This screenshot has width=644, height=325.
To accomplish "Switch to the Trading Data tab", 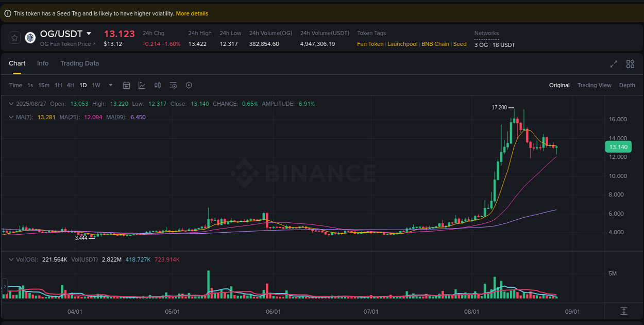I will [79, 63].
